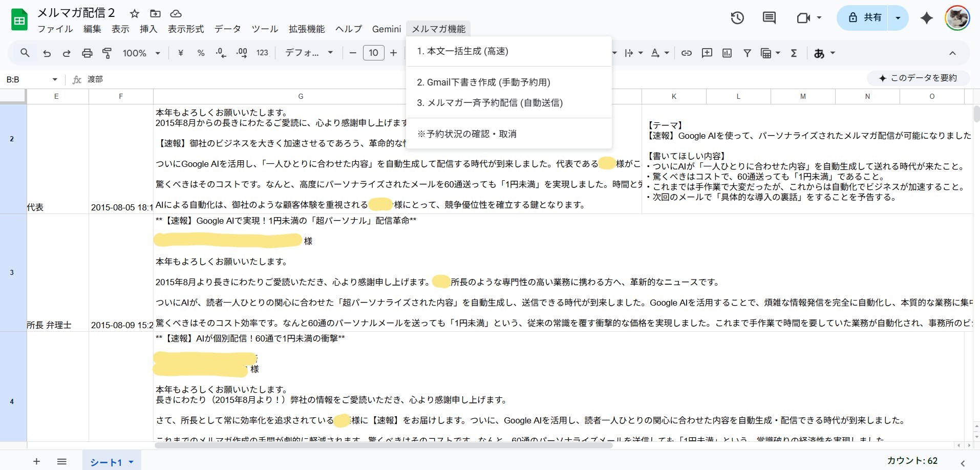Choose Gmail下書き作成 menu entry
The width and height of the screenshot is (980, 470).
click(483, 82)
